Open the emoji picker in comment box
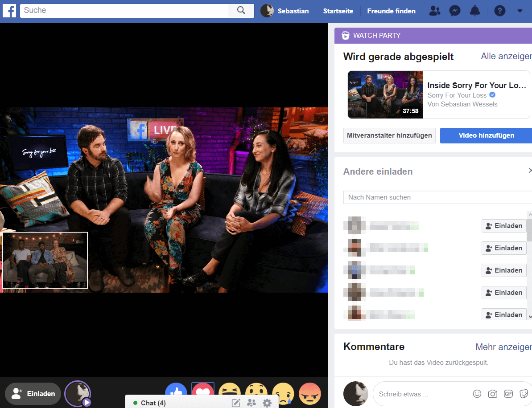532x408 pixels. (477, 394)
